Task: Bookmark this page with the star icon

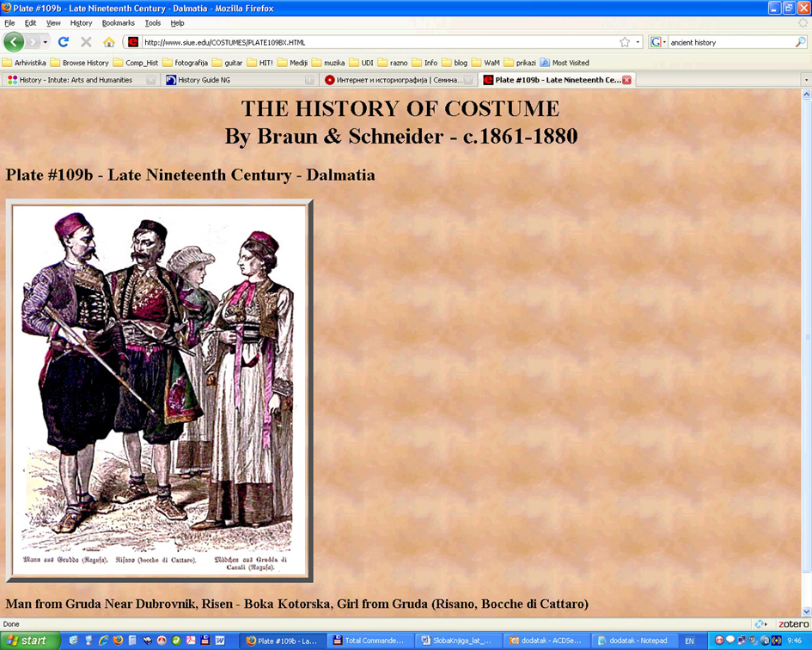Action: click(x=625, y=42)
